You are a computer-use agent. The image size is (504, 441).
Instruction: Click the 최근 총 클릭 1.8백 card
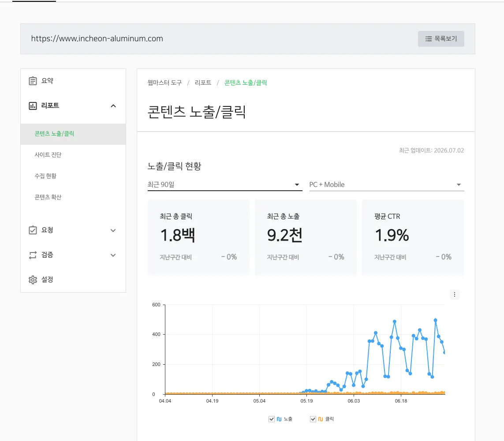(x=198, y=237)
